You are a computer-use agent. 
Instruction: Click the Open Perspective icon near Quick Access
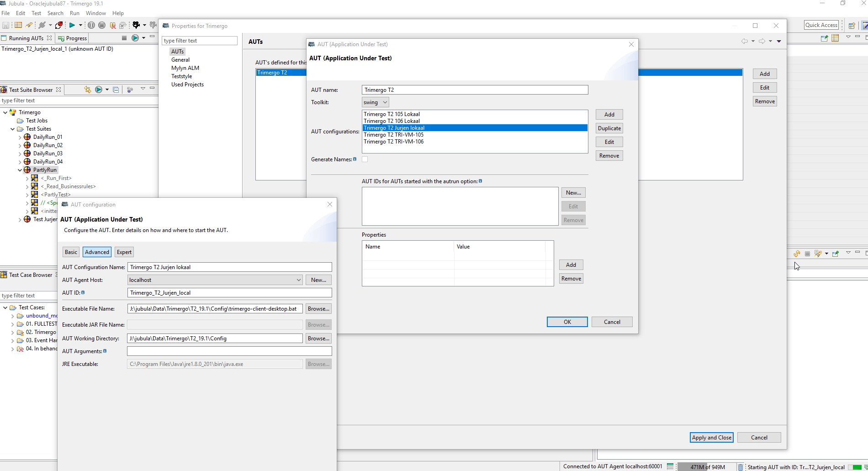point(852,26)
